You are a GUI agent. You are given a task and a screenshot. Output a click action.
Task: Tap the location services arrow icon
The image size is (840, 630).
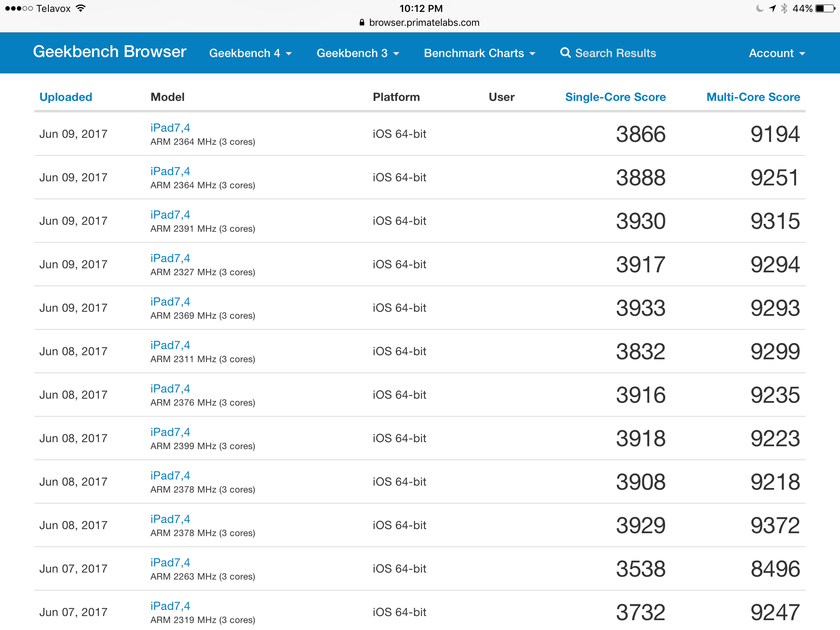pos(772,8)
